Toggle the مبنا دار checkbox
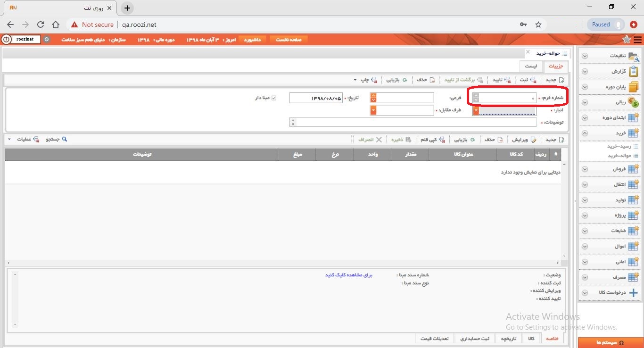This screenshot has width=644, height=348. click(273, 98)
